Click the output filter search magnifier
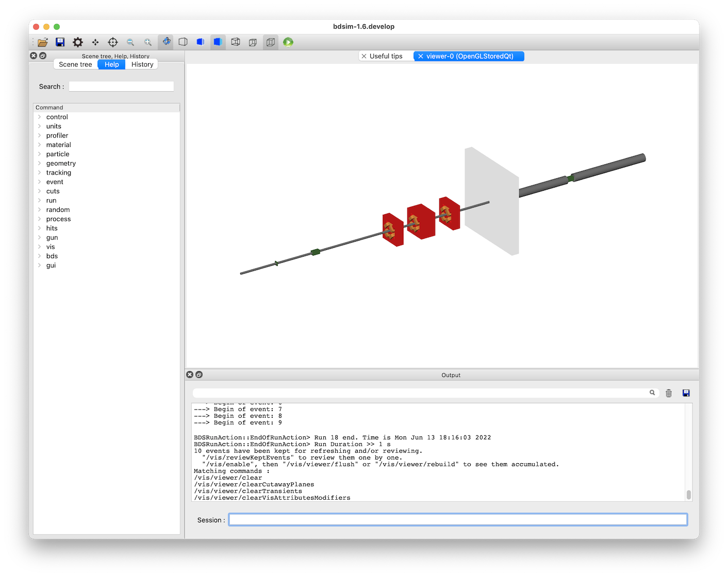Viewport: 728px width, 577px height. tap(652, 393)
